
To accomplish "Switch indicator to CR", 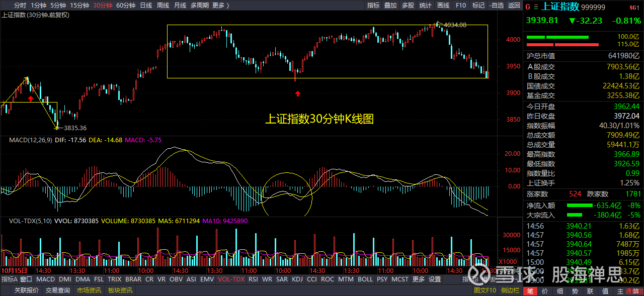I will (x=149, y=279).
